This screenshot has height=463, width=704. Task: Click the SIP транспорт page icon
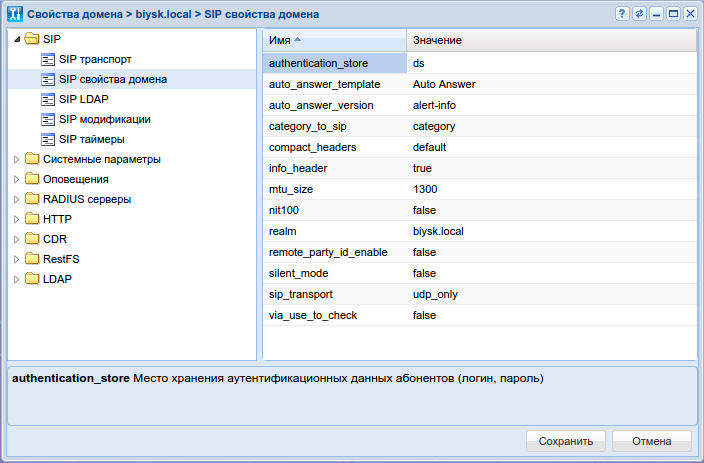pyautogui.click(x=48, y=59)
